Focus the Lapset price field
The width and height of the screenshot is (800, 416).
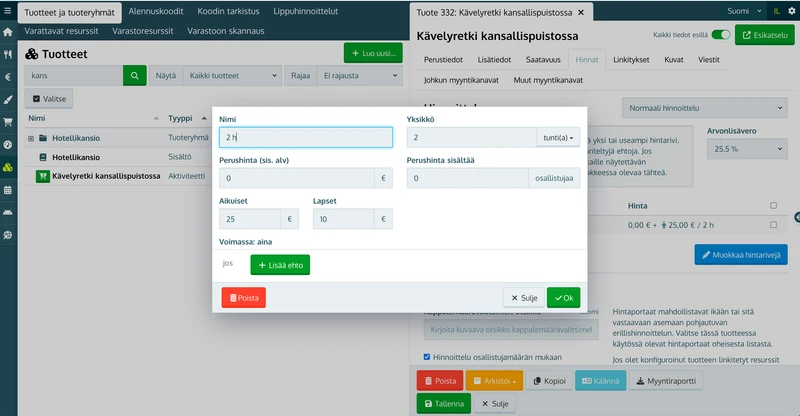343,219
